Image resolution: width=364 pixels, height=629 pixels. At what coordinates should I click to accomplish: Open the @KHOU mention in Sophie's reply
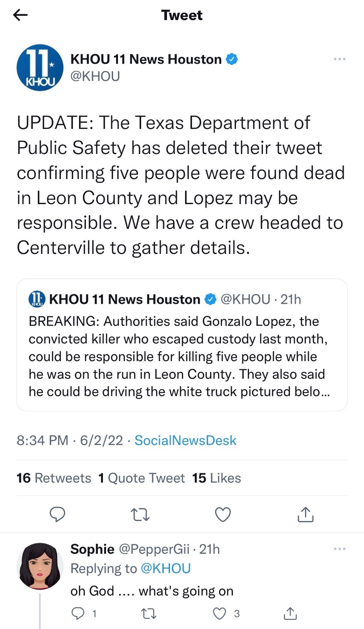[166, 568]
